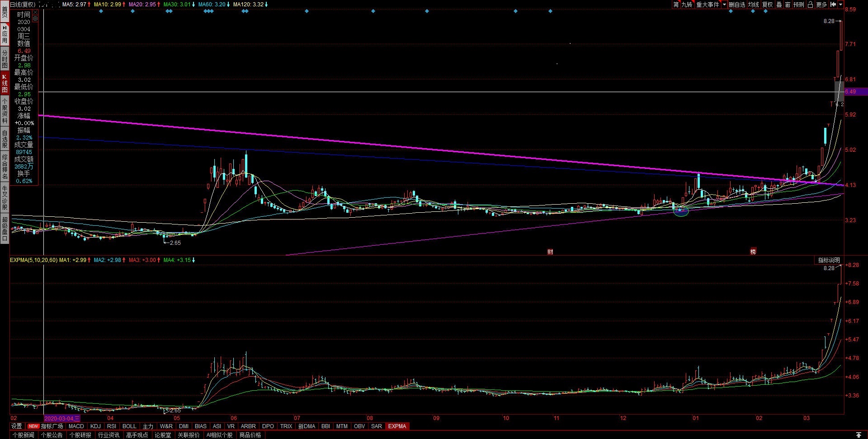Open the dropdown arrow at the toolbar's far right
868x439 pixels.
[841, 5]
